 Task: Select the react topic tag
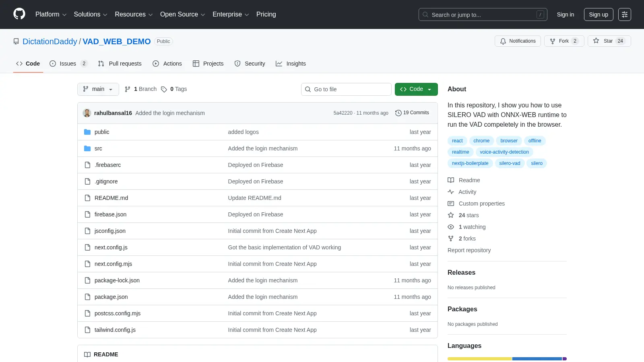[457, 141]
